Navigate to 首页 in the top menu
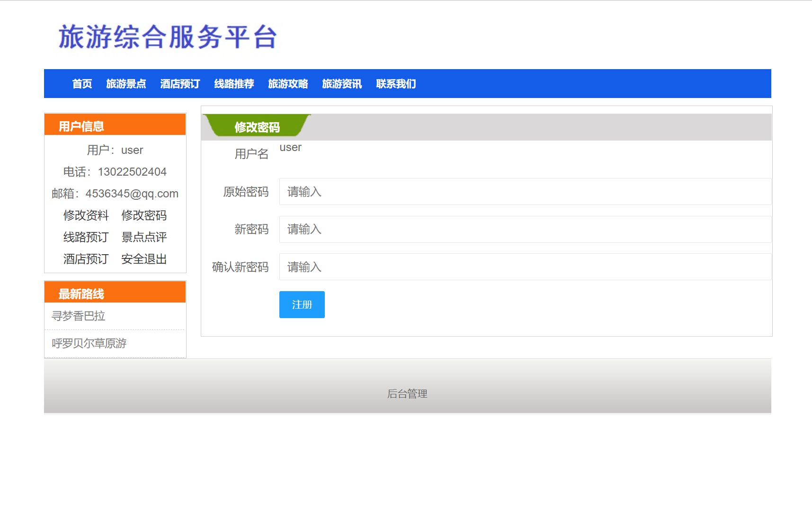The image size is (812, 507). click(x=81, y=83)
